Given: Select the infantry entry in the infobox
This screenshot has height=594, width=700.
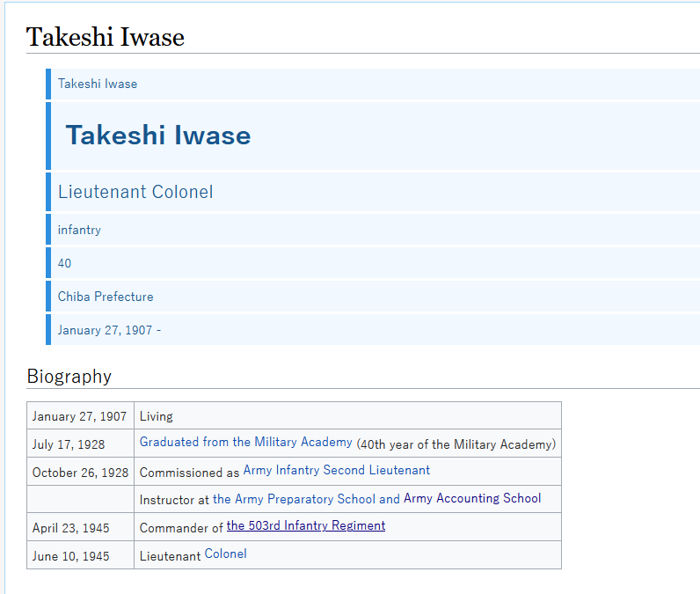Looking at the screenshot, I should [x=79, y=230].
